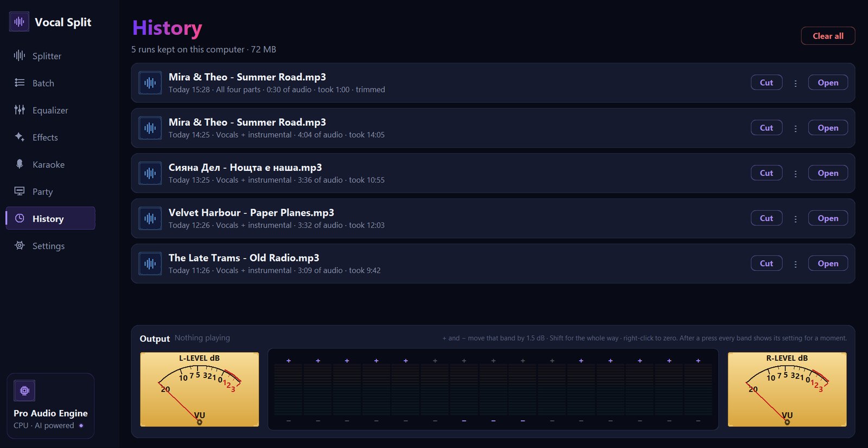Click waveform icon of the 15:28 Summer Road run
The image size is (868, 448).
150,83
